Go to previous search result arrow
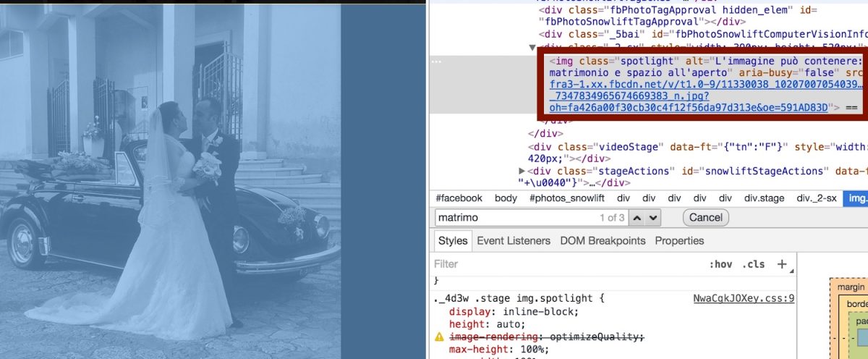The height and width of the screenshot is (359, 868). (637, 218)
